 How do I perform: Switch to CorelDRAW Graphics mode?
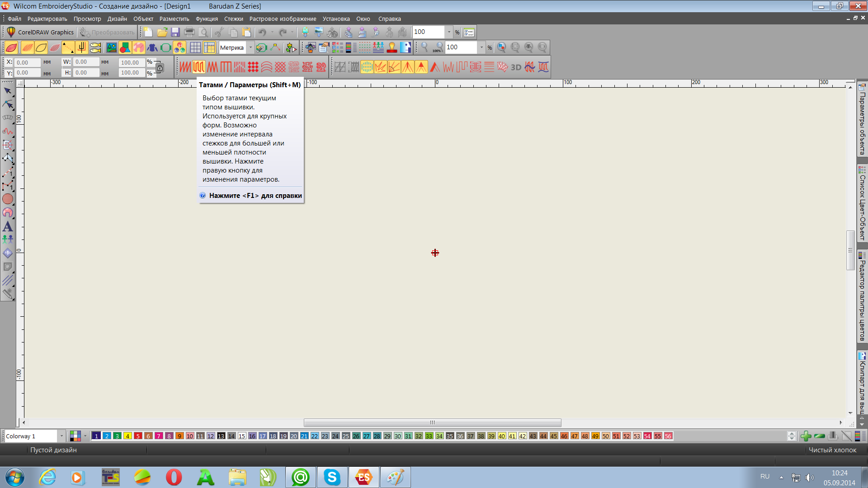(x=40, y=32)
